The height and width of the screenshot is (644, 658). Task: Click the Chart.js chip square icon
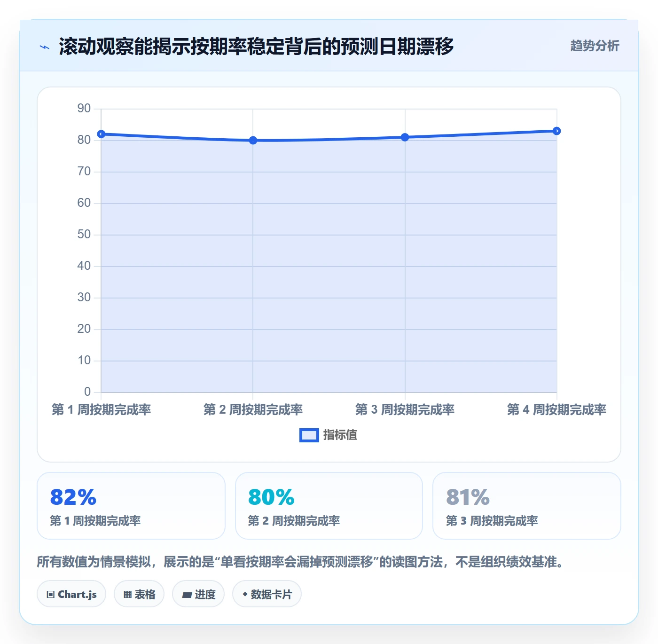point(51,595)
